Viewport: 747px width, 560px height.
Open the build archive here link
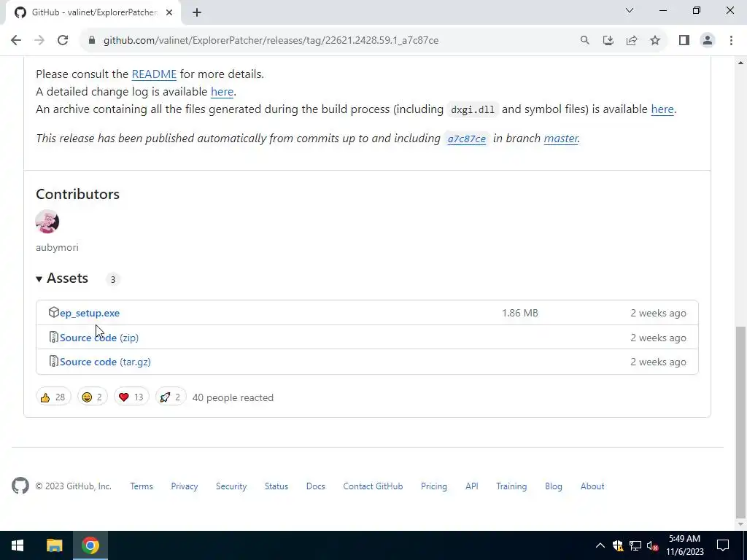(662, 109)
